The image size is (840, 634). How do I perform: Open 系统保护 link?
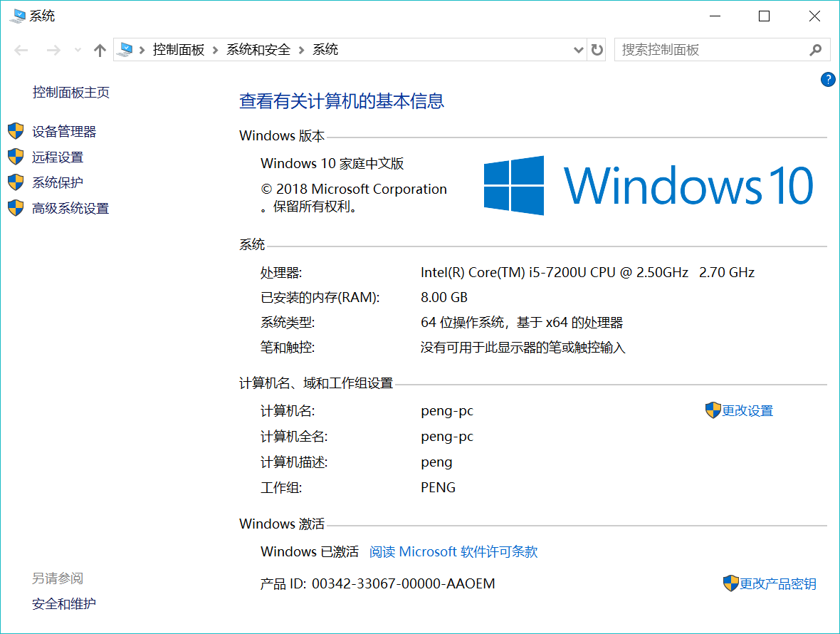(58, 183)
